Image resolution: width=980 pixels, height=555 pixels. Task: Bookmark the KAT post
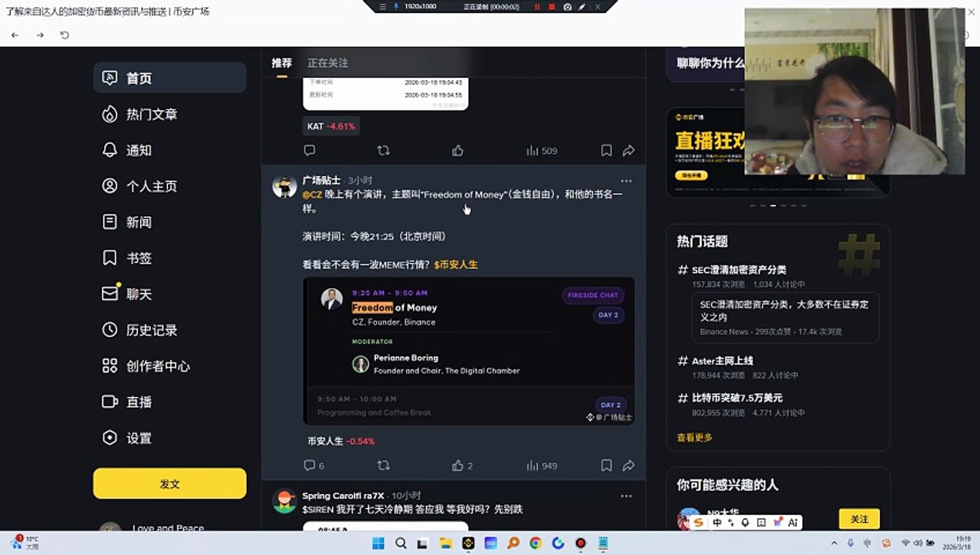(606, 150)
